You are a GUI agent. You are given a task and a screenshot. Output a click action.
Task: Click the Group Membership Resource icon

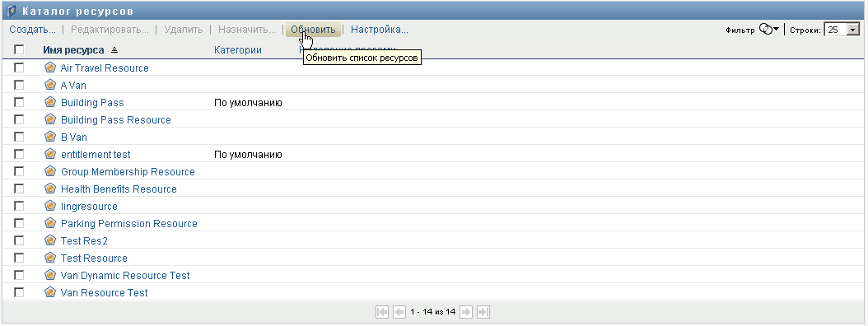click(50, 171)
